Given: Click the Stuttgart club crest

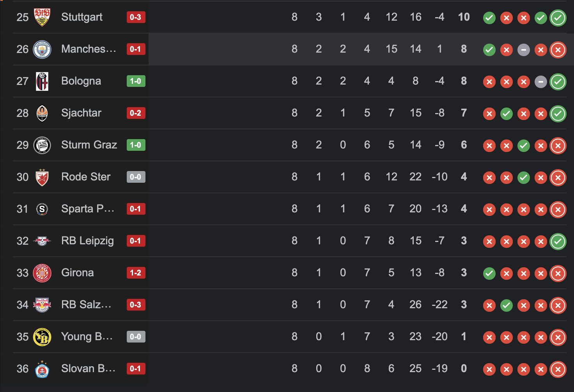Looking at the screenshot, I should [42, 17].
